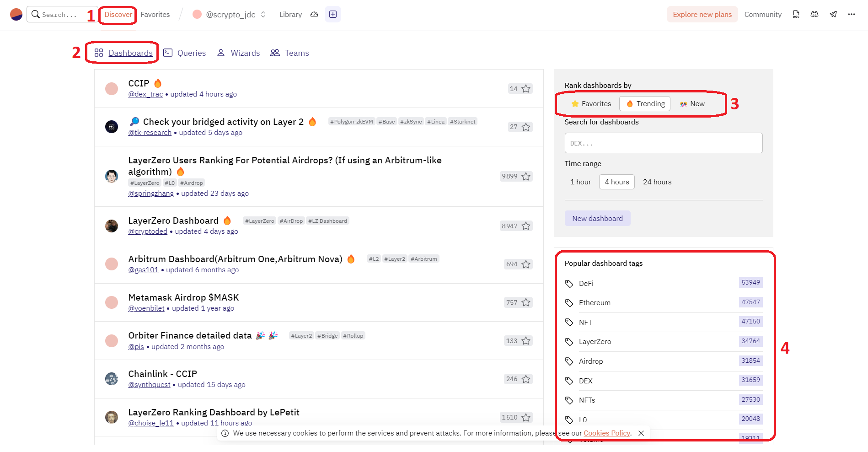This screenshot has height=452, width=868.
Task: Click the New dashboard button
Action: 597,219
